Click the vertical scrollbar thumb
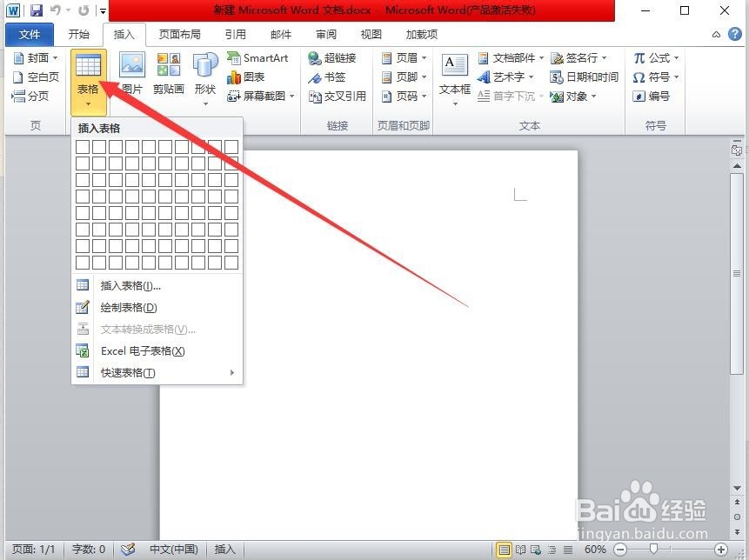 click(737, 274)
